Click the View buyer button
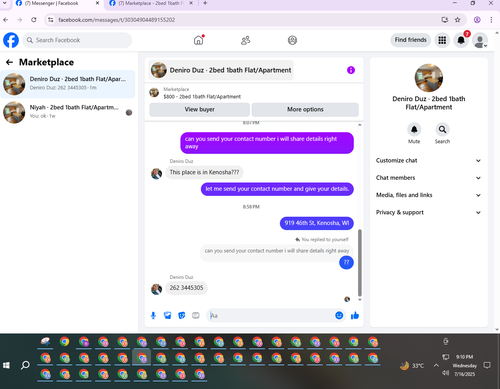Viewport: 500px width, 389px height. point(199,110)
